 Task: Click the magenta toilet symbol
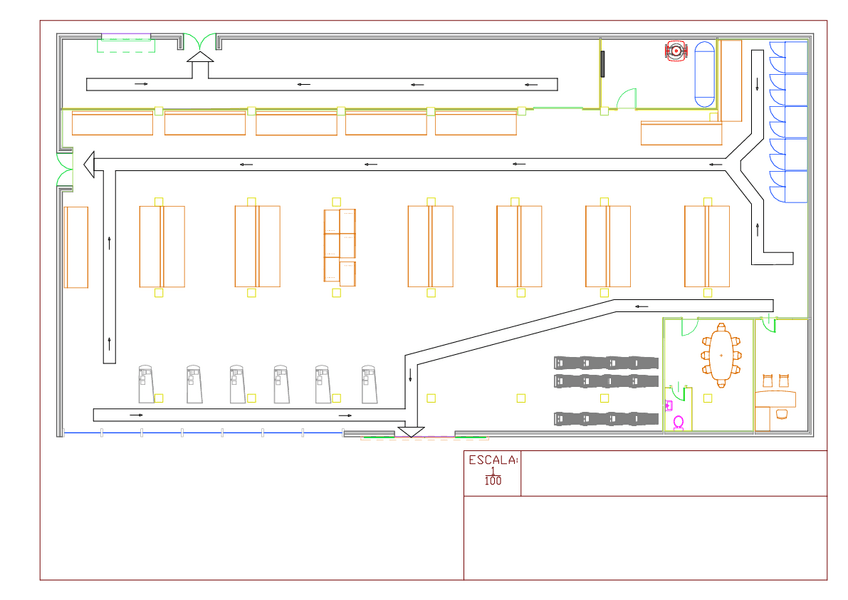click(x=678, y=423)
